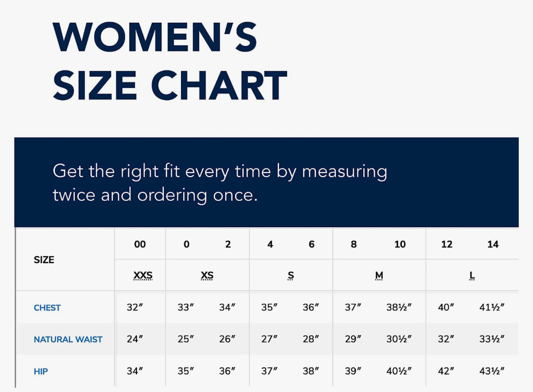The width and height of the screenshot is (533, 392).
Task: Select the 38½″ chest value
Action: [x=399, y=308]
